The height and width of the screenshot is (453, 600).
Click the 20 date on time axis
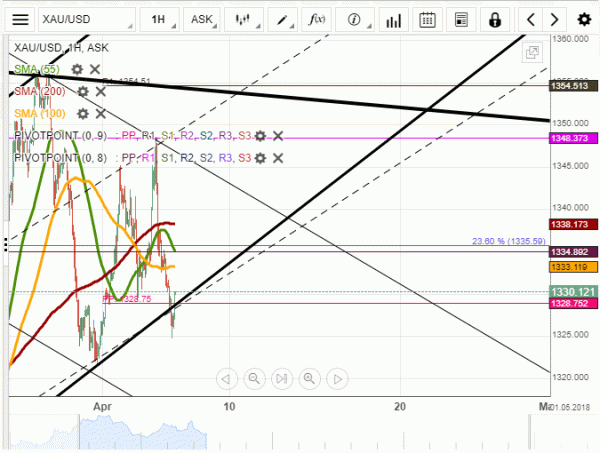pos(400,406)
